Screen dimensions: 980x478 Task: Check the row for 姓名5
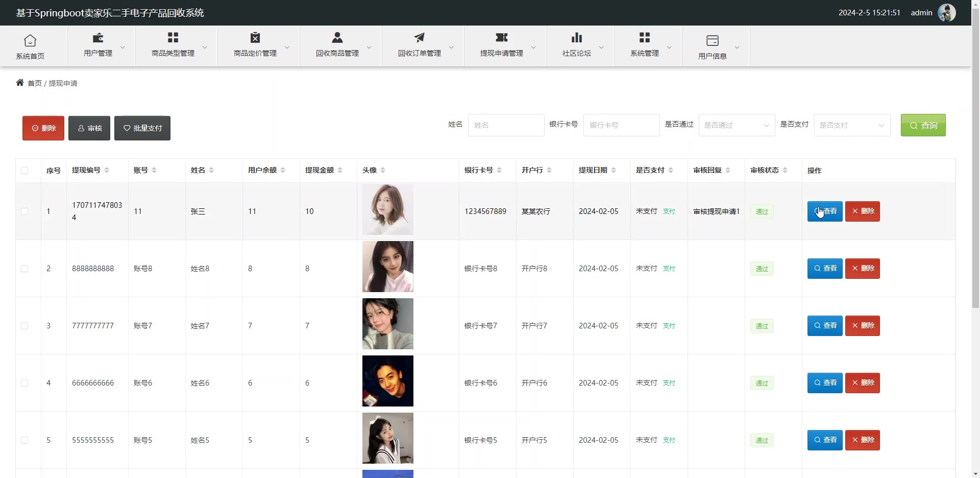pyautogui.click(x=24, y=440)
